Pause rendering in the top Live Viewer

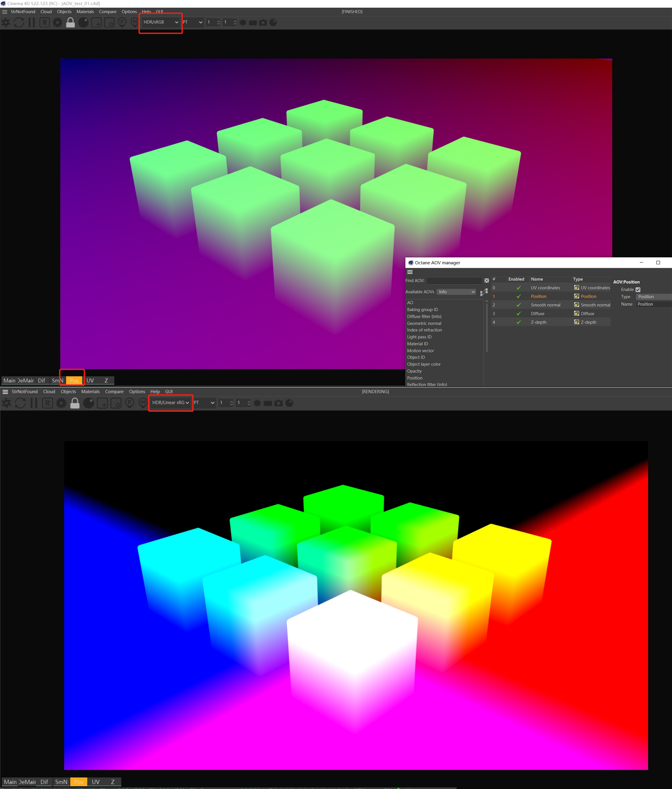(32, 23)
